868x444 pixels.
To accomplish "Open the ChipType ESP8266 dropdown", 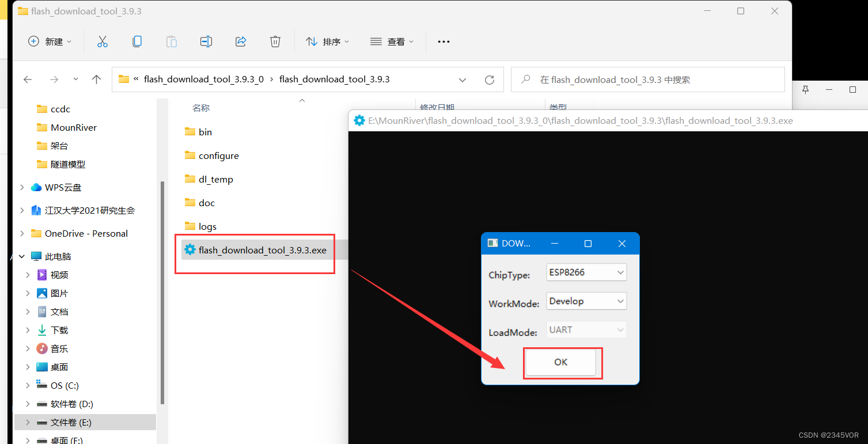I will coord(586,272).
